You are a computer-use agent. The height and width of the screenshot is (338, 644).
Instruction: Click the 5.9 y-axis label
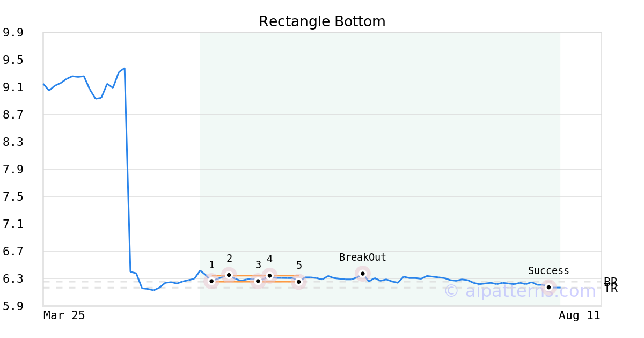[x=13, y=306]
